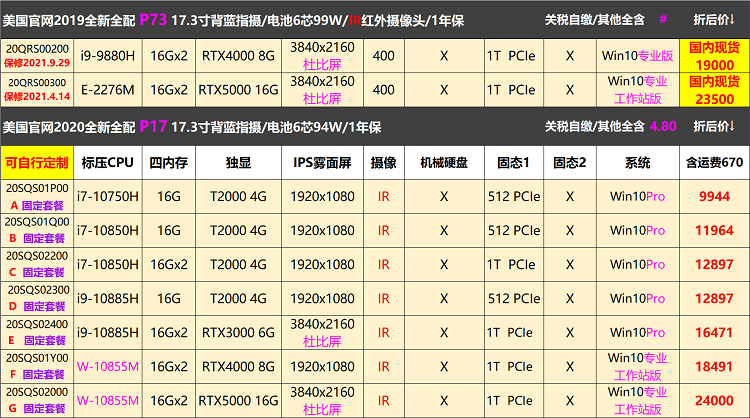Viewport: 750px width, 418px height.
Task: Select the 摄像 column header
Action: (384, 163)
